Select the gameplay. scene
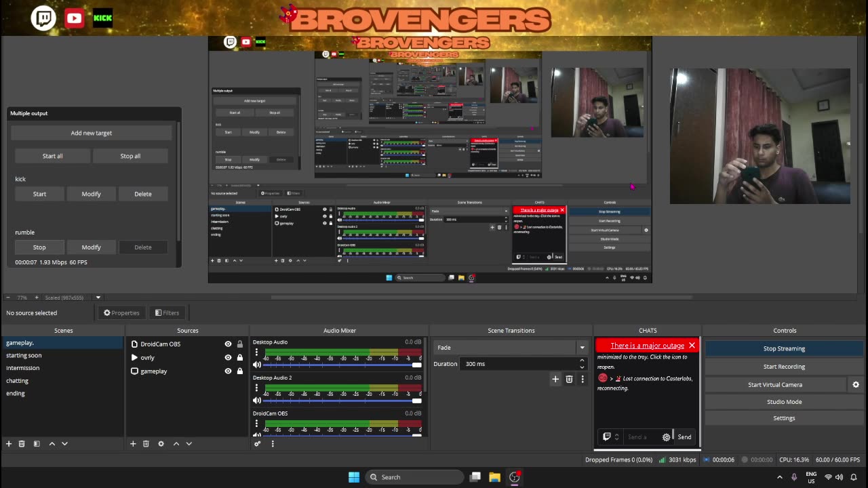 point(62,343)
